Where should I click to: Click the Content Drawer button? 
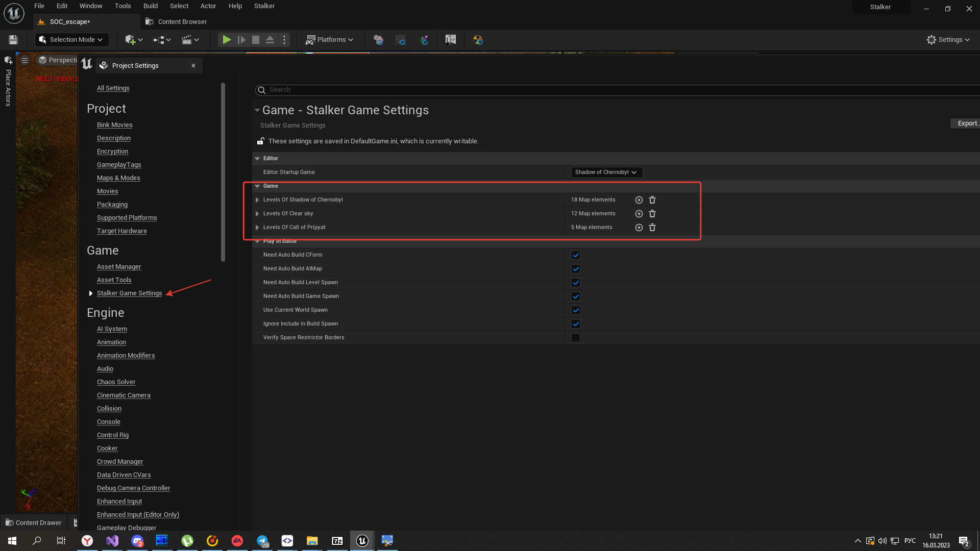[34, 522]
